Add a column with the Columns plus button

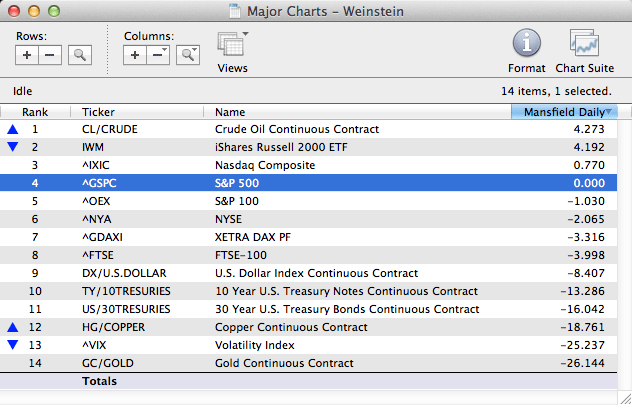(x=136, y=55)
